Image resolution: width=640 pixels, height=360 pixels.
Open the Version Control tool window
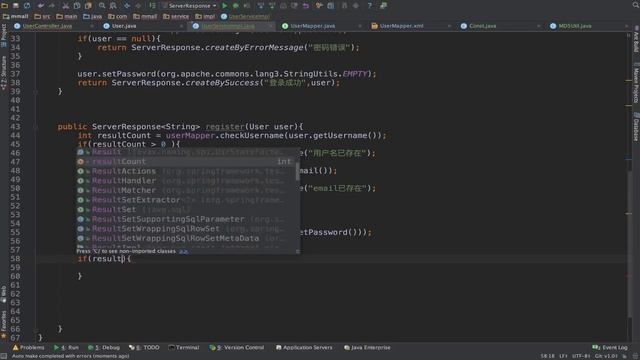[237, 348]
